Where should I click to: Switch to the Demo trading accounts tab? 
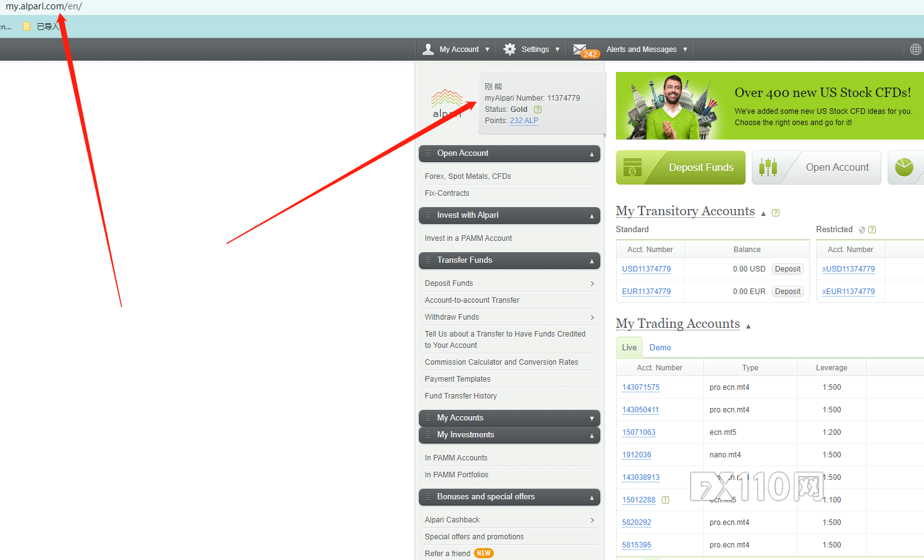[x=660, y=348]
